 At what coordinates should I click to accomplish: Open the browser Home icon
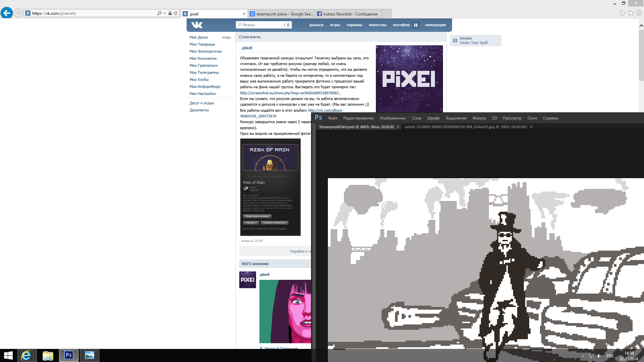622,13
